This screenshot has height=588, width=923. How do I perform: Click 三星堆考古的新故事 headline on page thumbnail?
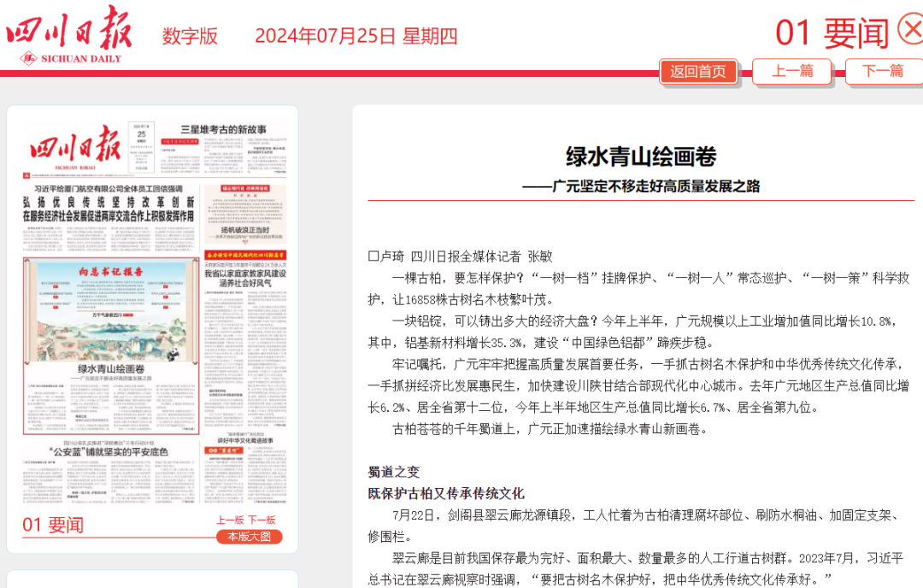(x=223, y=130)
